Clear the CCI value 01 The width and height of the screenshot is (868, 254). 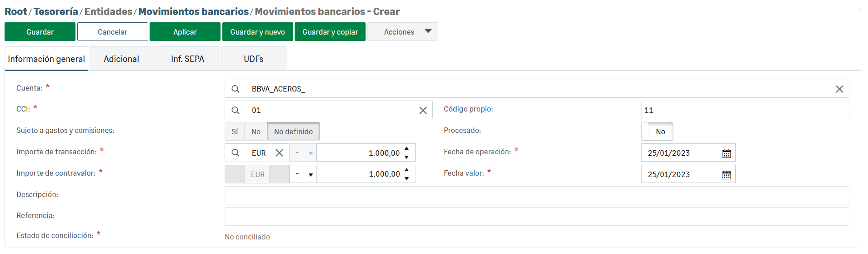coord(423,111)
